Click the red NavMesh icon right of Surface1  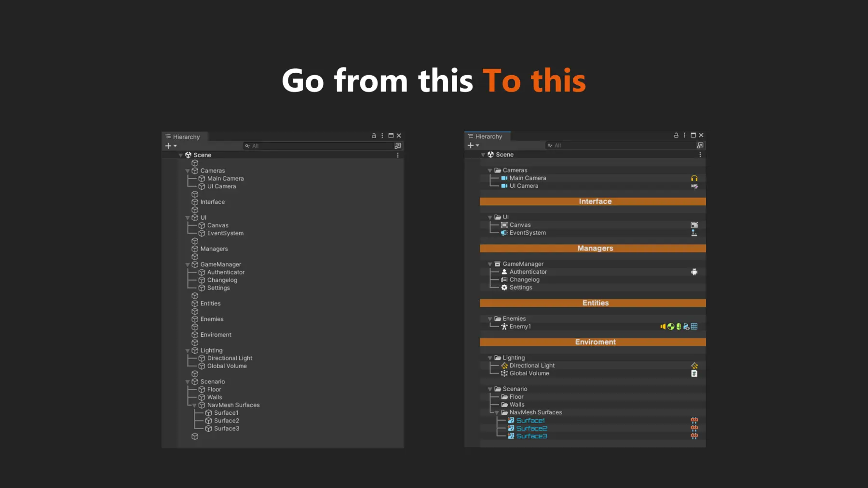tap(694, 421)
